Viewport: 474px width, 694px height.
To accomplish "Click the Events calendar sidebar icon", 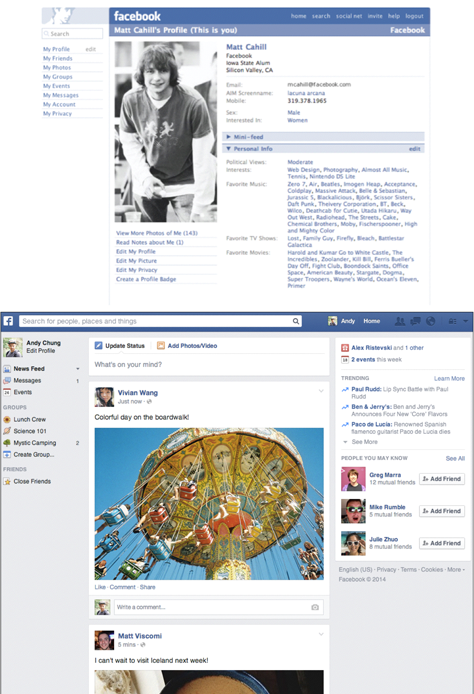I will tap(7, 392).
